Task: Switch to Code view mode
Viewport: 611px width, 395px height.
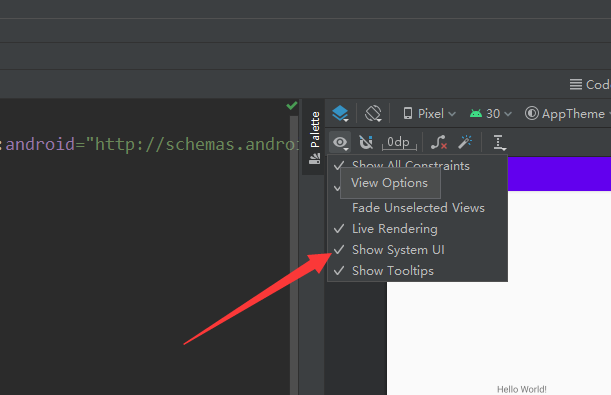Action: click(x=589, y=85)
